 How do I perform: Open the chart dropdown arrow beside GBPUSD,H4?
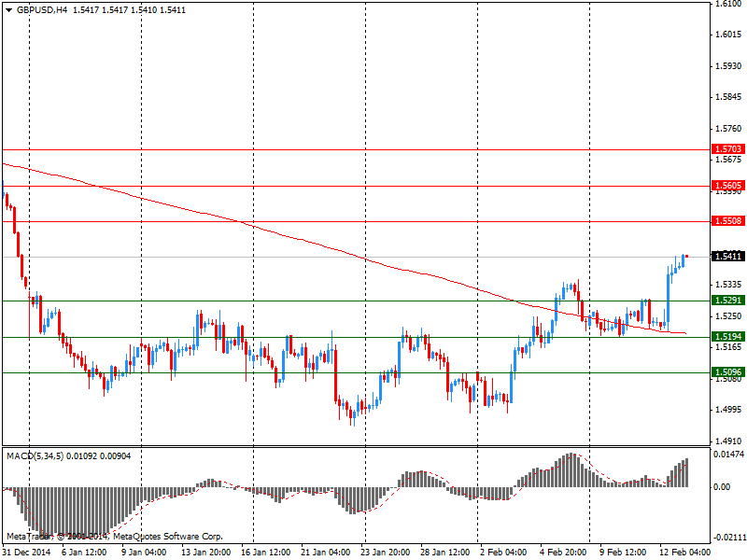coord(9,10)
